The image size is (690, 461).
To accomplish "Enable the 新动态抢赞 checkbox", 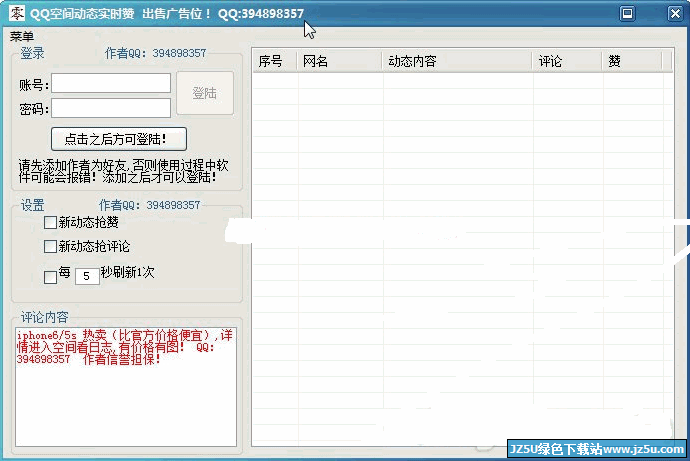I will coord(50,223).
